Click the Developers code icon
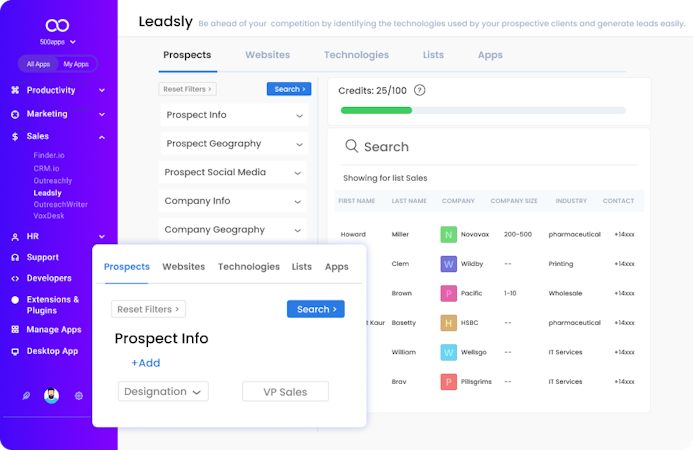 pos(15,278)
